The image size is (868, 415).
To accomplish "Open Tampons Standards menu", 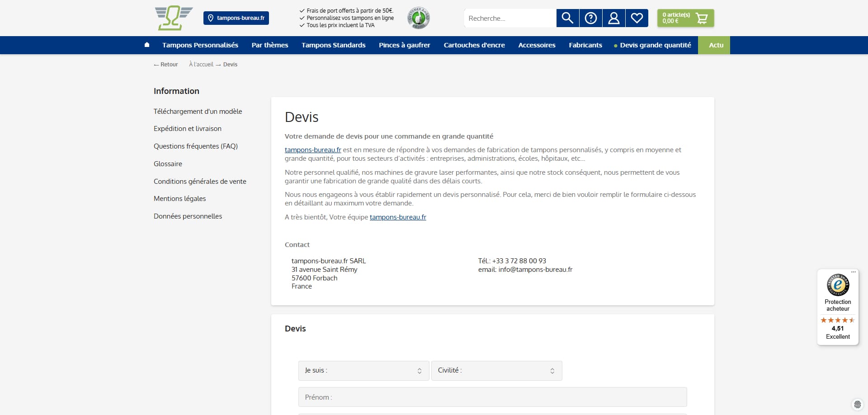I will (334, 45).
